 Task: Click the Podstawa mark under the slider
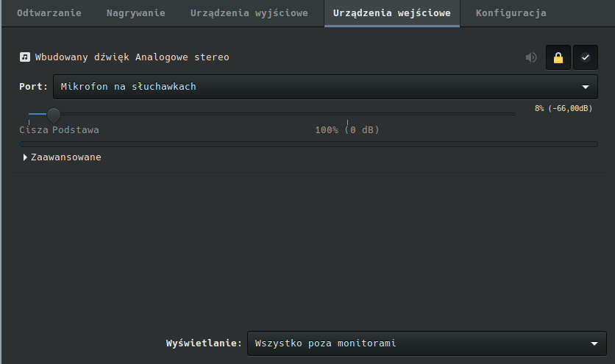(x=76, y=130)
